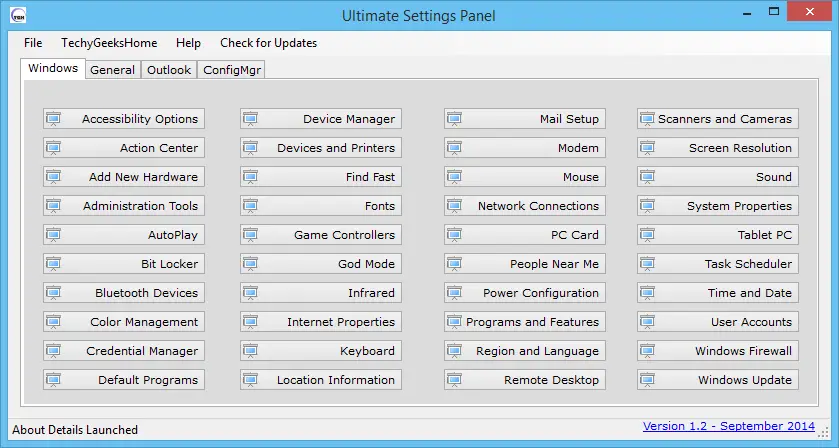Click the icon beside Network Connections

coord(454,206)
